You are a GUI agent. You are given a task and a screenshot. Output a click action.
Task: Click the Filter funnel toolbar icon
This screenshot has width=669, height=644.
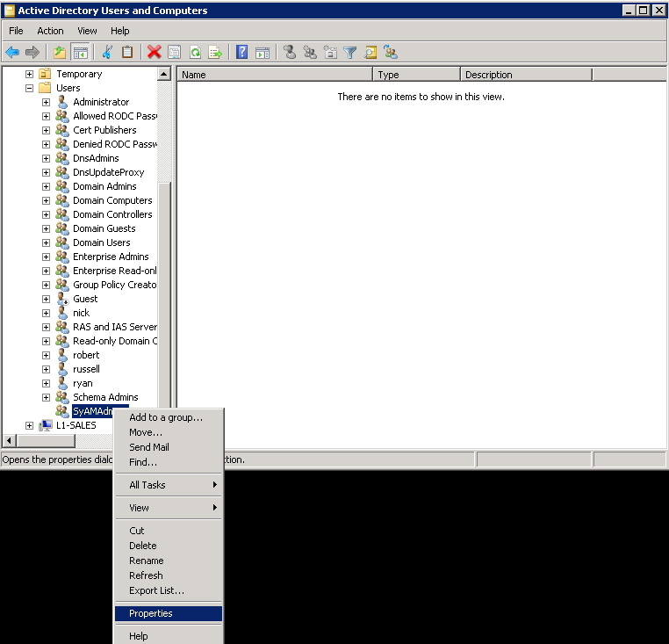pos(350,52)
